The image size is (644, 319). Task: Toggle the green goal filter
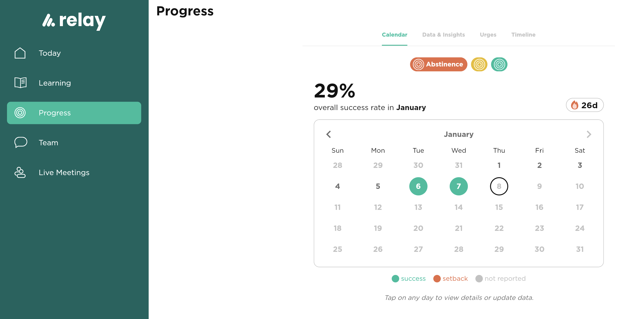pos(499,64)
